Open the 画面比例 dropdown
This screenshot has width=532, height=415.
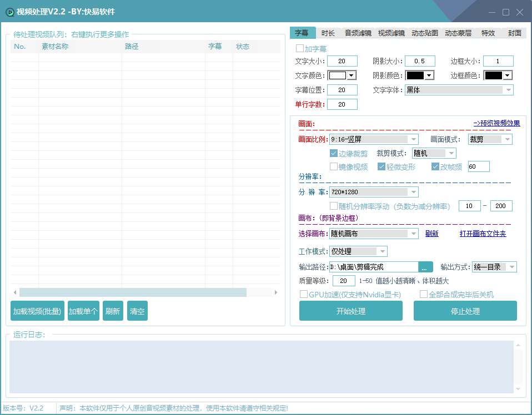point(374,139)
